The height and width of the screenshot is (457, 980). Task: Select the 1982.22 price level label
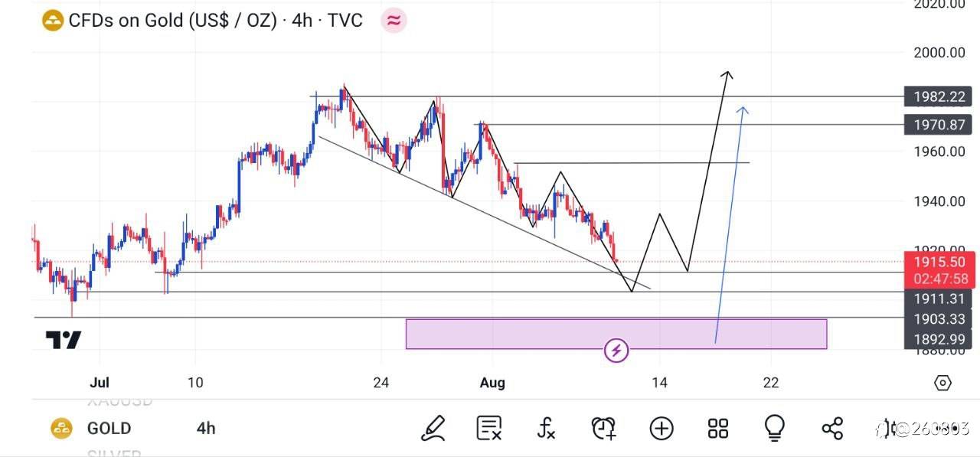938,96
